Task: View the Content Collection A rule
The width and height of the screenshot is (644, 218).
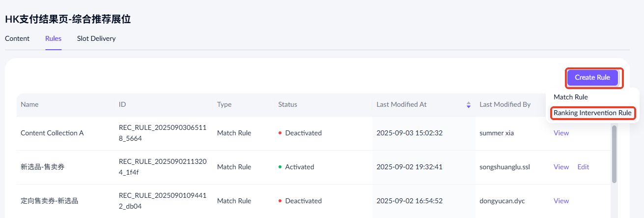Action: point(561,133)
